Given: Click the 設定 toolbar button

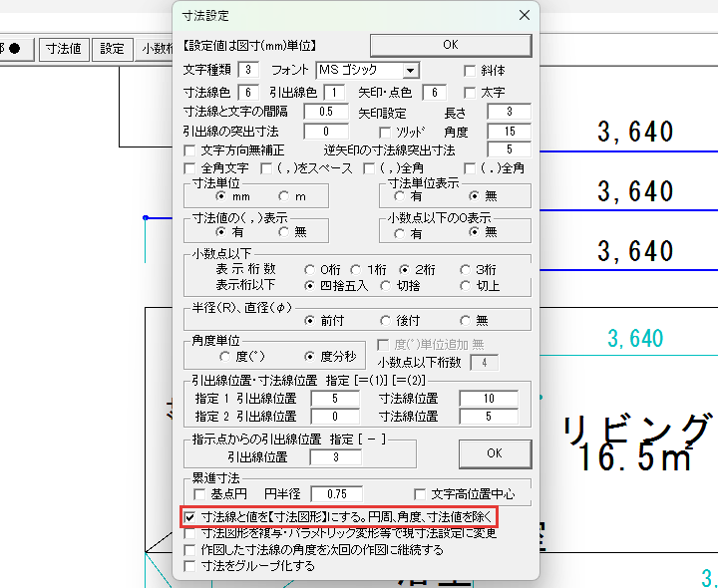Looking at the screenshot, I should click(112, 49).
